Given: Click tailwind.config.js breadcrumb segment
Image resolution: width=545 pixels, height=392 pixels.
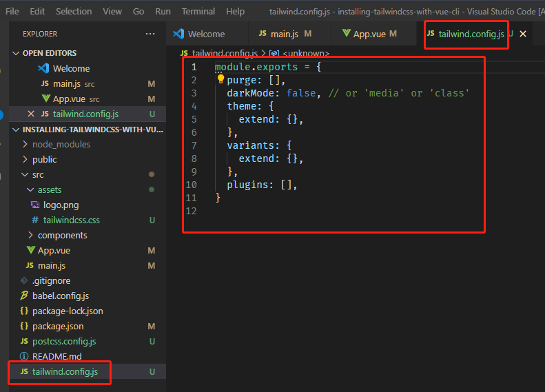Looking at the screenshot, I should click(225, 54).
